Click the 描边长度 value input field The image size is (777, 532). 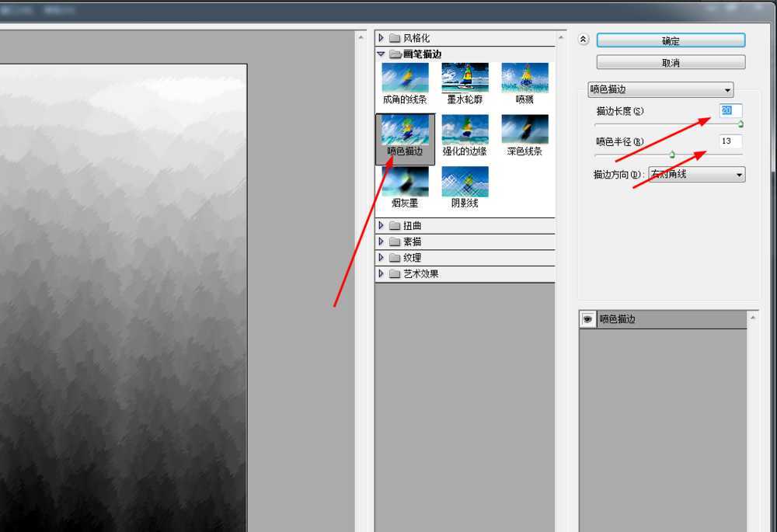[729, 110]
